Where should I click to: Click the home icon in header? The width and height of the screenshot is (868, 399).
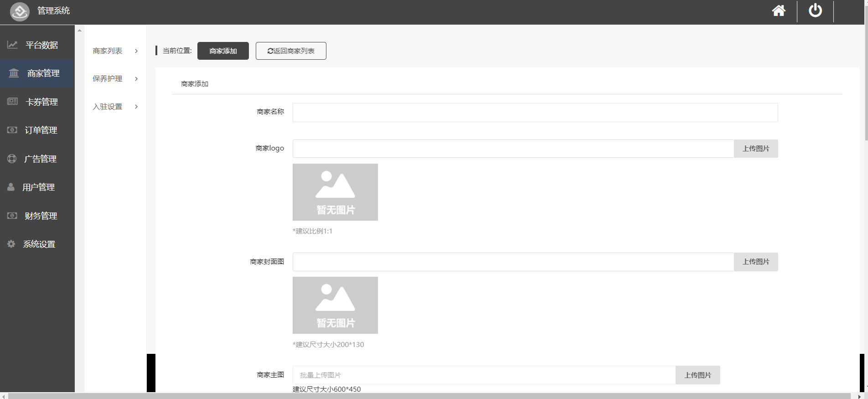click(779, 10)
